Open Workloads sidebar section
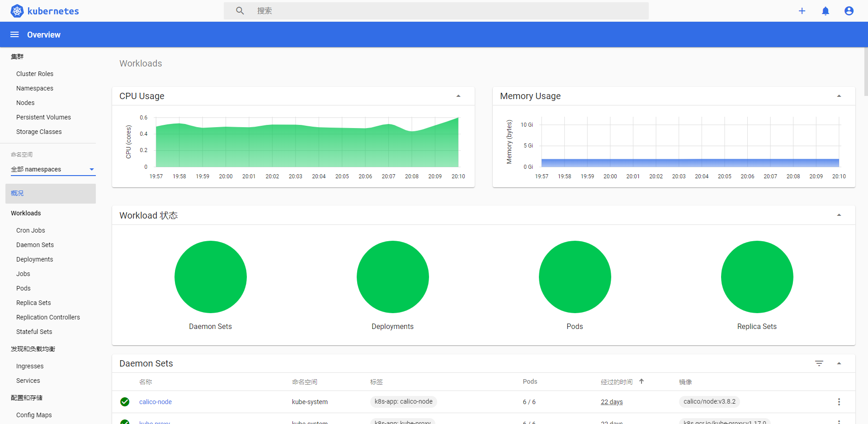The width and height of the screenshot is (868, 424). coord(26,213)
